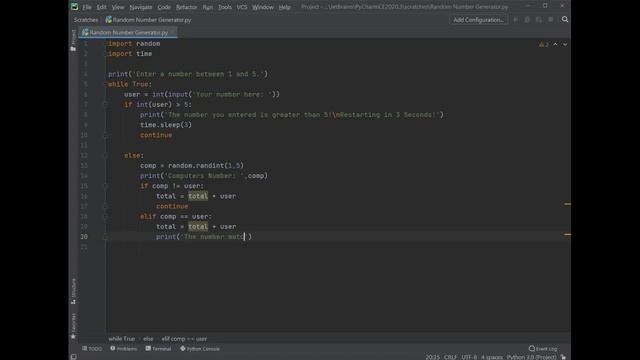Collapse the 'else:' block fold marker
Screen dimensions: 640x360
(x=105, y=156)
